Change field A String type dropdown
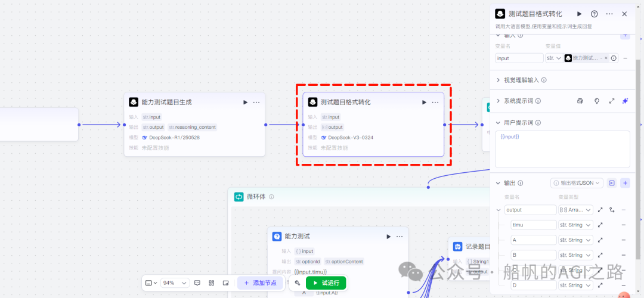 (x=576, y=240)
